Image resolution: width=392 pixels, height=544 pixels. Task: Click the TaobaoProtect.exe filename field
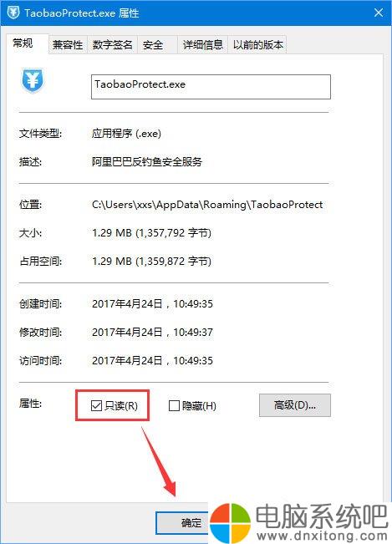tap(211, 87)
